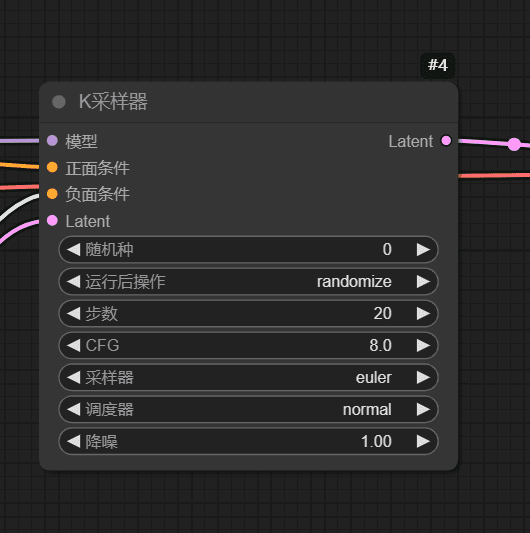The width and height of the screenshot is (530, 533).
Task: Decrease 步数 with left arrow
Action: (x=73, y=313)
